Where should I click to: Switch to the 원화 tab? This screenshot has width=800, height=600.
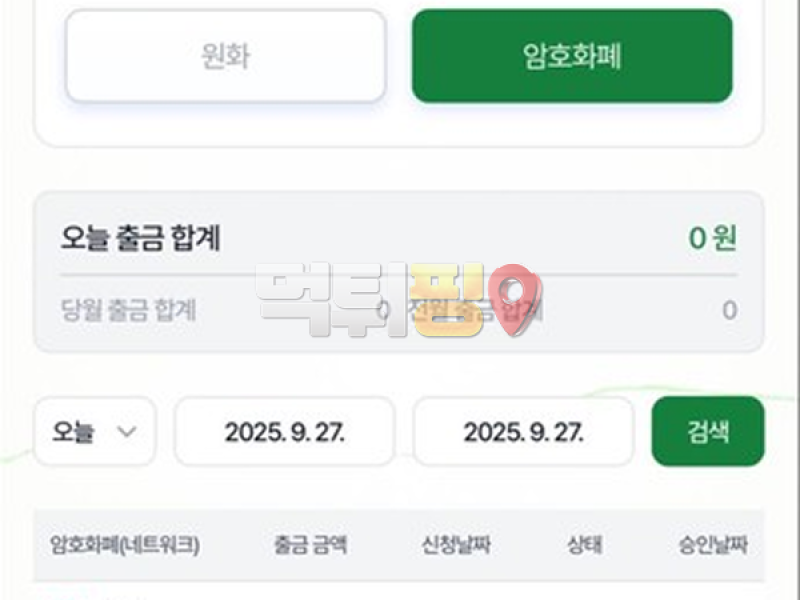225,56
